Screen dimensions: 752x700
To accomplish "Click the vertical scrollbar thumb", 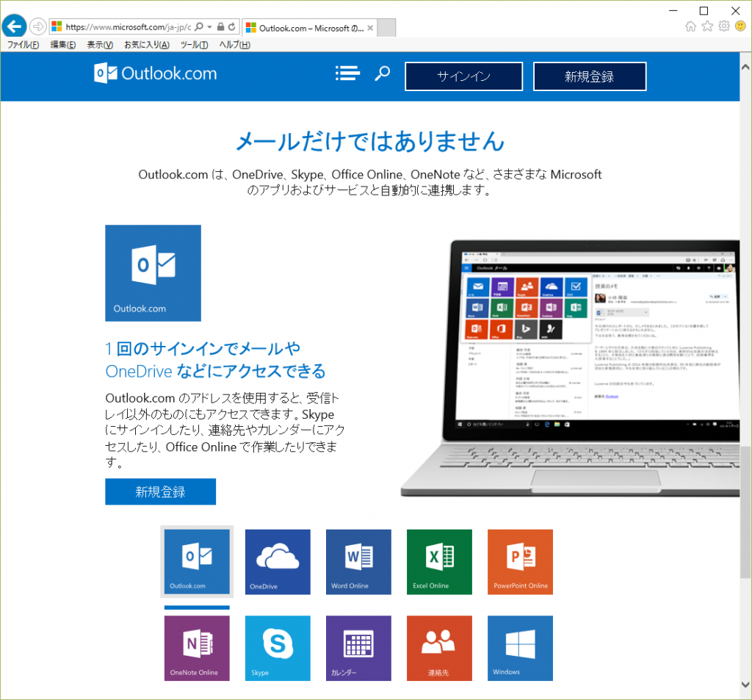I will [745, 513].
